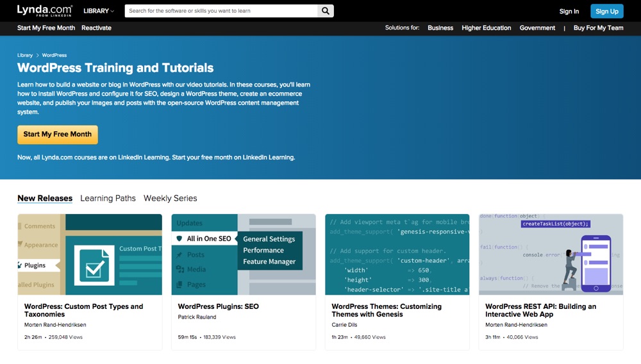This screenshot has height=364, width=641.
Task: Open Higher Education solutions link
Action: pyautogui.click(x=487, y=28)
